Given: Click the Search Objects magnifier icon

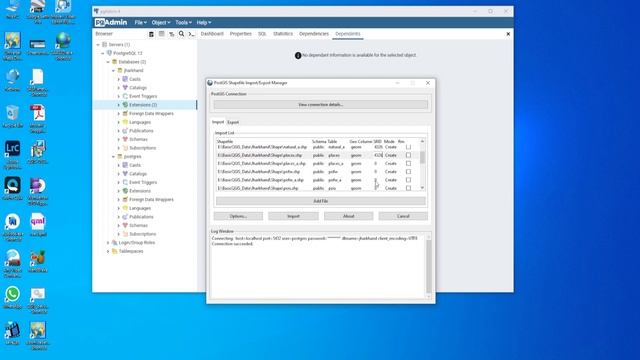Looking at the screenshot, I should (181, 34).
